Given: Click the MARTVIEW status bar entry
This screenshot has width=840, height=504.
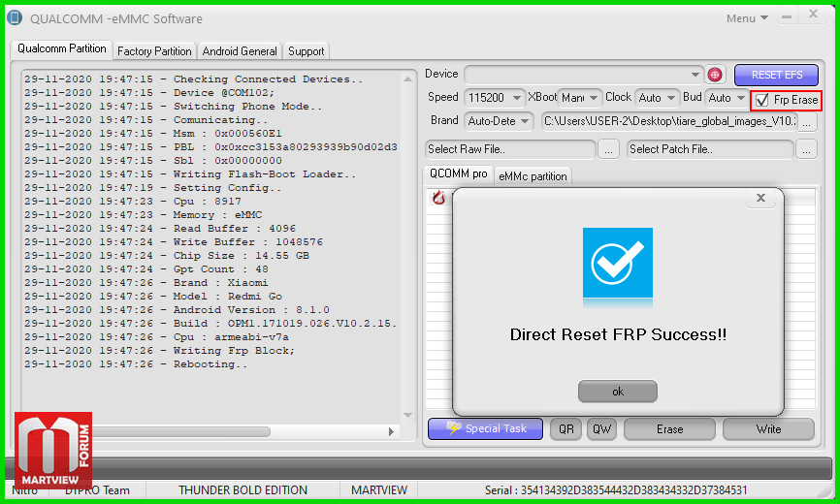Looking at the screenshot, I should [379, 490].
